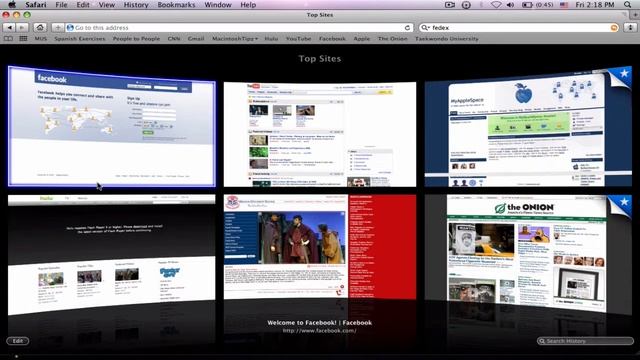This screenshot has width=640, height=360.
Task: Open the MyAppleSpace Top Sites thumbnail
Action: click(528, 127)
